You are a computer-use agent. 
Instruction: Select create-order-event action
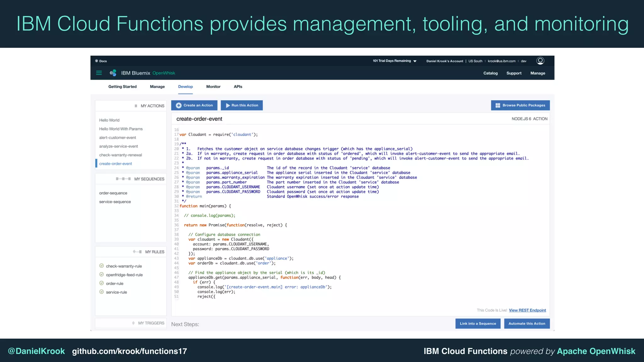pos(115,164)
